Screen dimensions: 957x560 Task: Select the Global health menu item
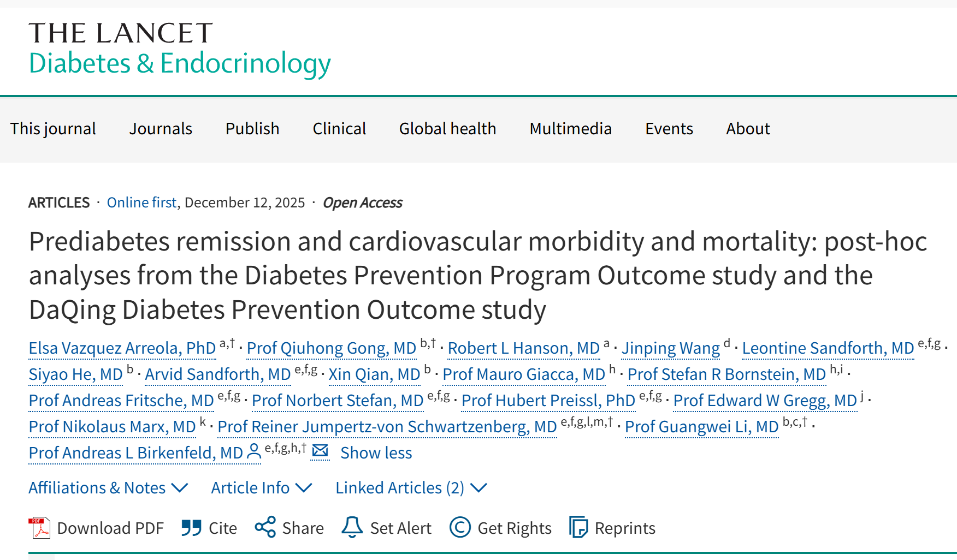[x=447, y=129]
